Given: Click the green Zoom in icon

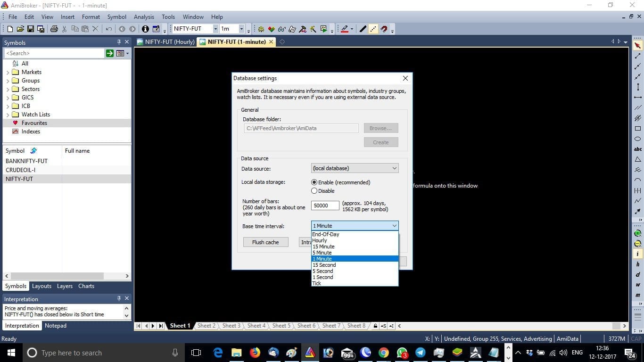Looking at the screenshot, I should (x=638, y=233).
